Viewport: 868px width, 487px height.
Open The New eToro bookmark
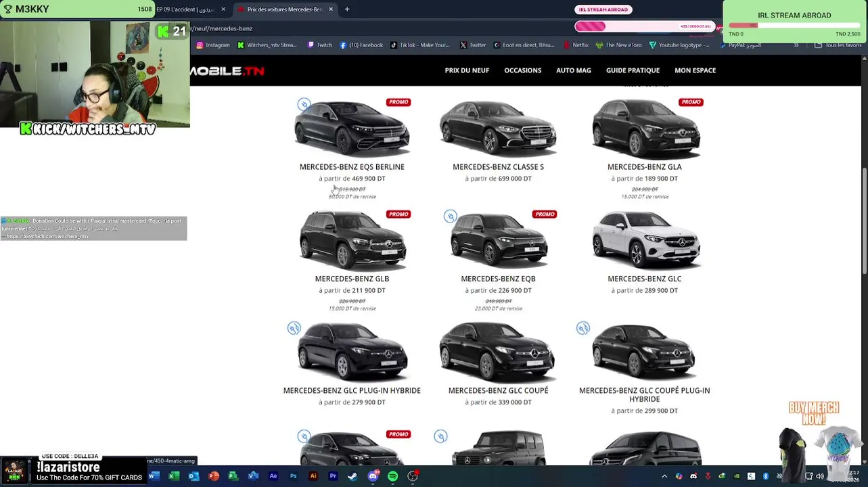619,45
